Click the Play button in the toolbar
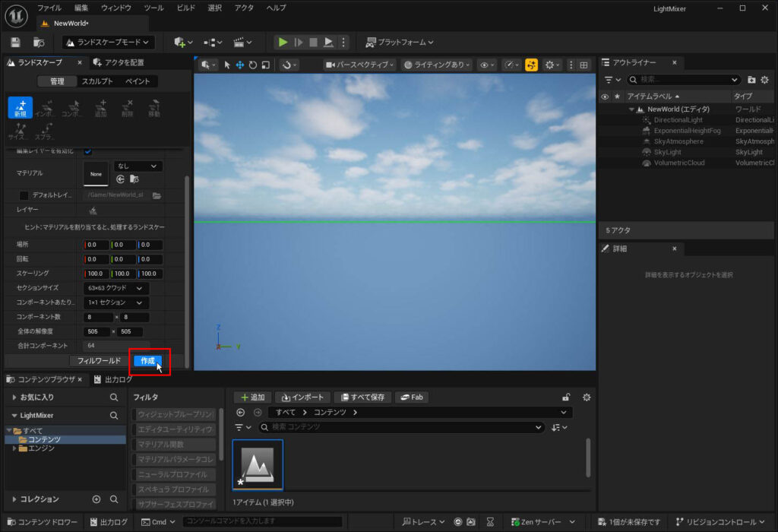778x532 pixels. (283, 43)
